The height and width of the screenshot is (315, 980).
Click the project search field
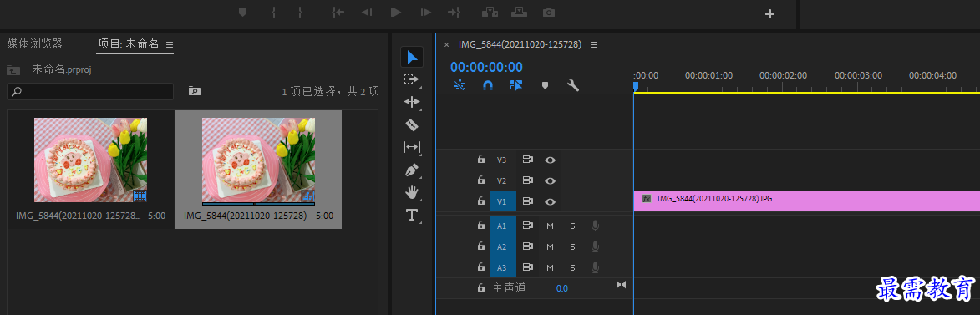pyautogui.click(x=90, y=91)
